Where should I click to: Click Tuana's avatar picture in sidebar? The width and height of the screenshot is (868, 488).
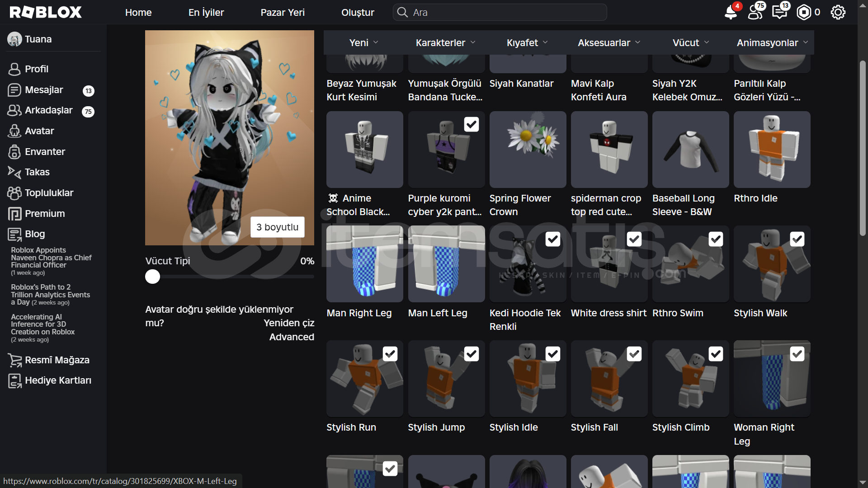(x=14, y=39)
